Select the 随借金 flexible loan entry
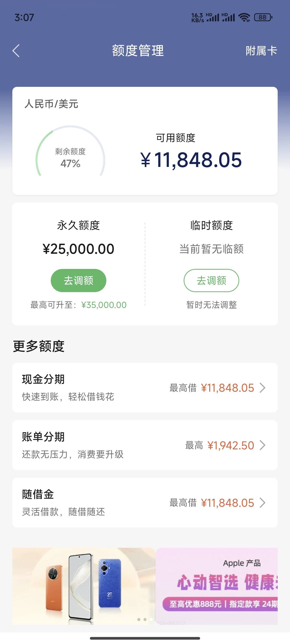Viewport: 290px width, 644px height. point(145,502)
